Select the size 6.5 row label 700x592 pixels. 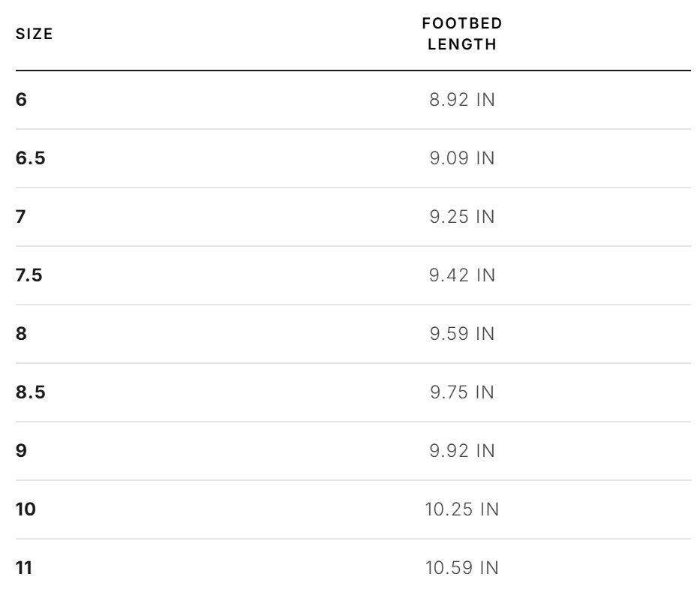pyautogui.click(x=30, y=158)
